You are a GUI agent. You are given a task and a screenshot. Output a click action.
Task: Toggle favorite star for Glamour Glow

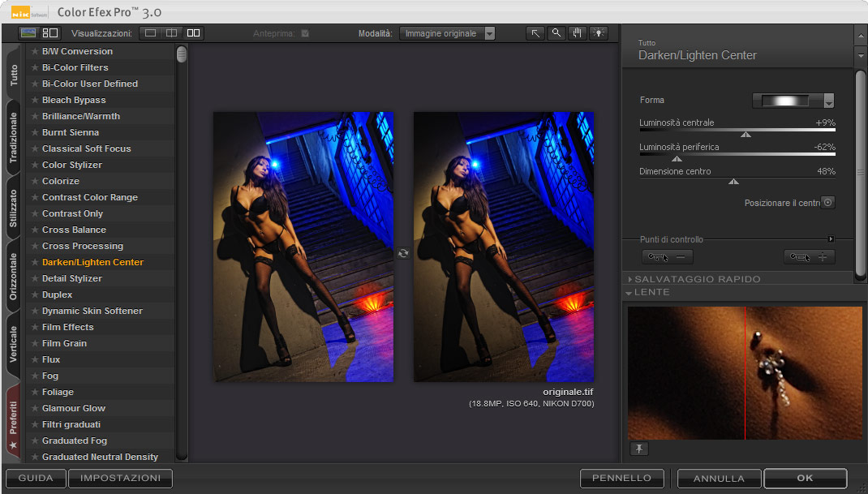click(x=34, y=408)
